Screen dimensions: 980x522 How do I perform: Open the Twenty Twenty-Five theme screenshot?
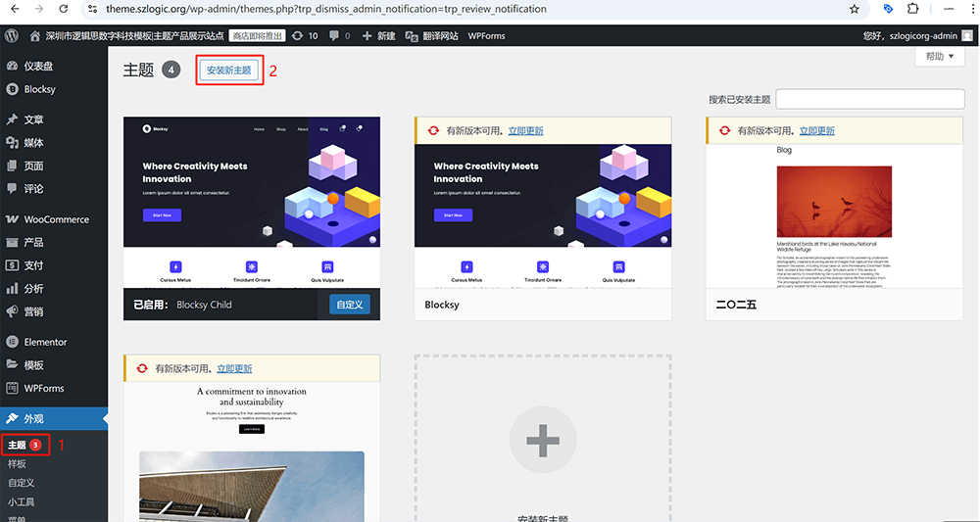tap(834, 216)
